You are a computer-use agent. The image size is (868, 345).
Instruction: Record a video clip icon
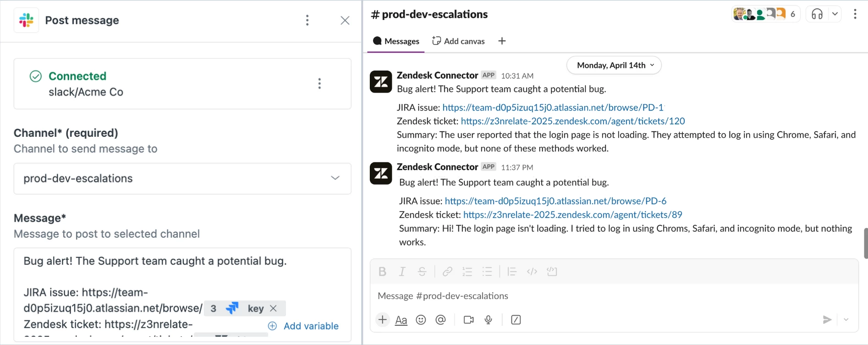(468, 320)
